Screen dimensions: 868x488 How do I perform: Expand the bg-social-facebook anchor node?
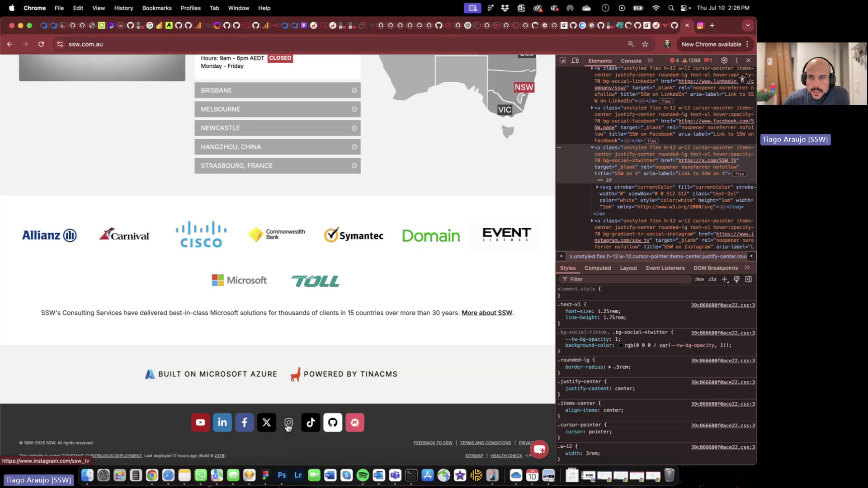pyautogui.click(x=592, y=108)
